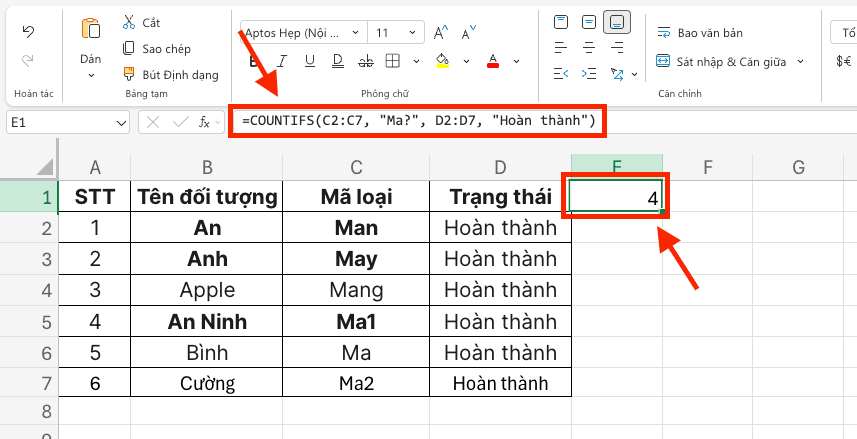Center text horizontally

[589, 48]
